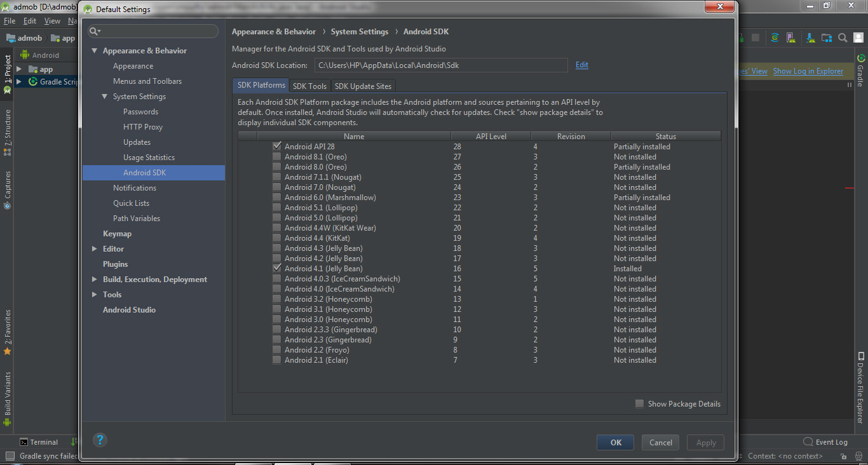This screenshot has height=465, width=868.
Task: Click the Cancel button
Action: [661, 443]
